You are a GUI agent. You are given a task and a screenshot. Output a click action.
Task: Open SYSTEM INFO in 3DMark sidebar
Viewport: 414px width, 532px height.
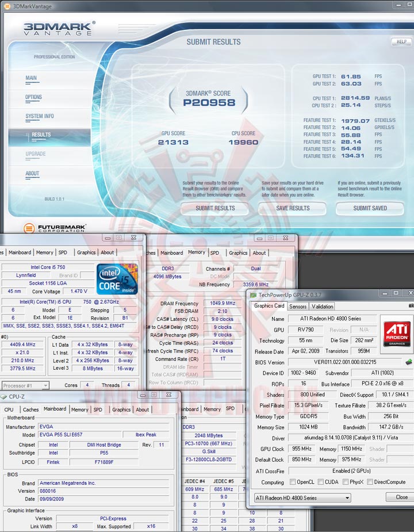point(40,116)
